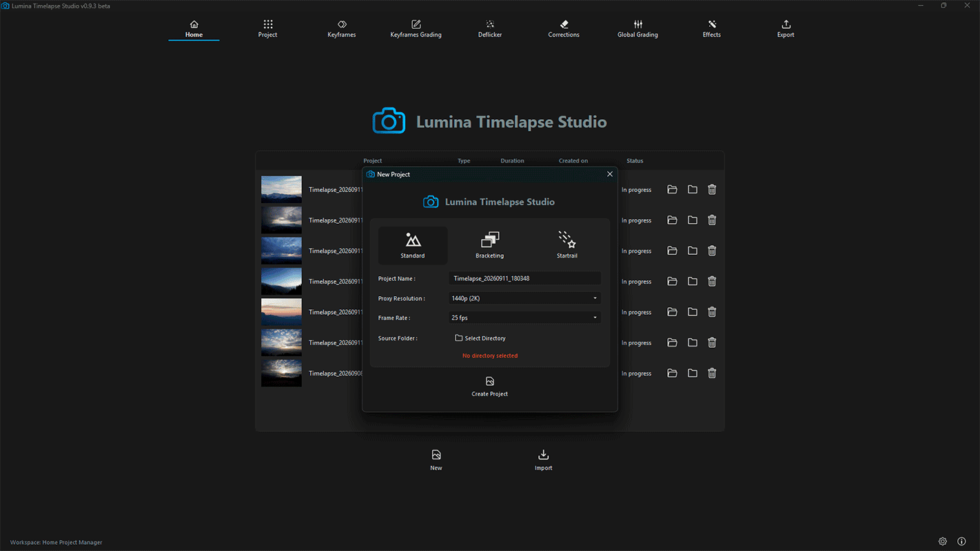Click the Import project button
Screen dimensions: 980x551
(x=544, y=460)
